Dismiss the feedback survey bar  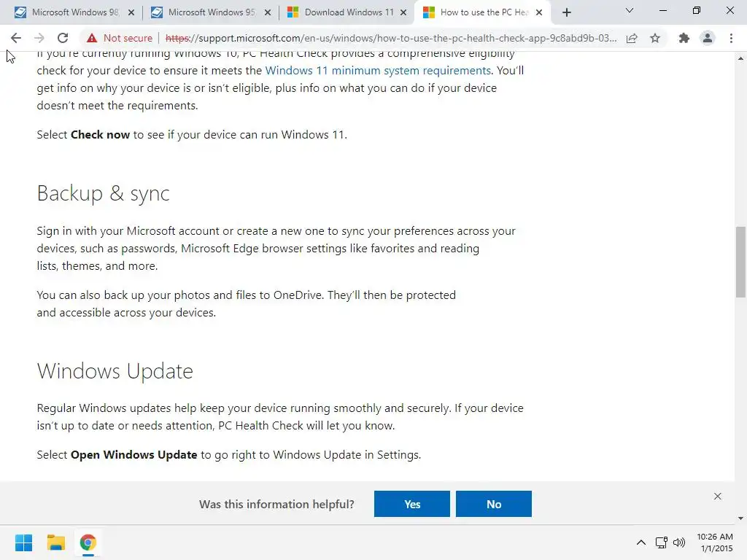718,496
